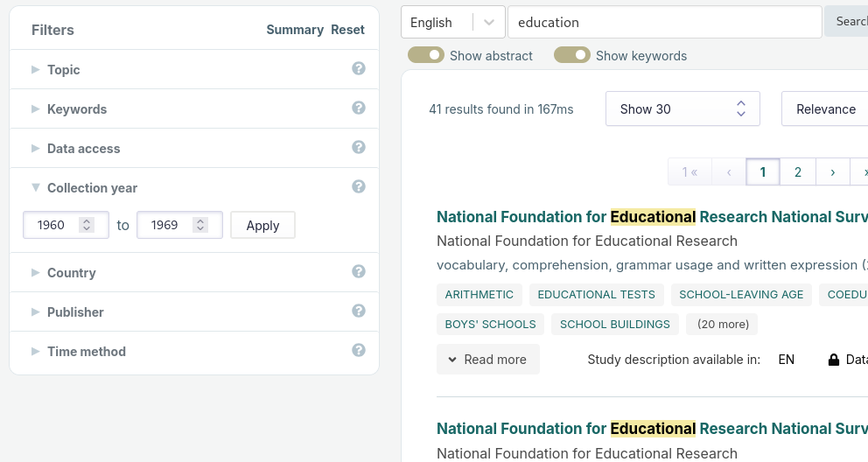Go to the next results page arrow

pyautogui.click(x=833, y=172)
